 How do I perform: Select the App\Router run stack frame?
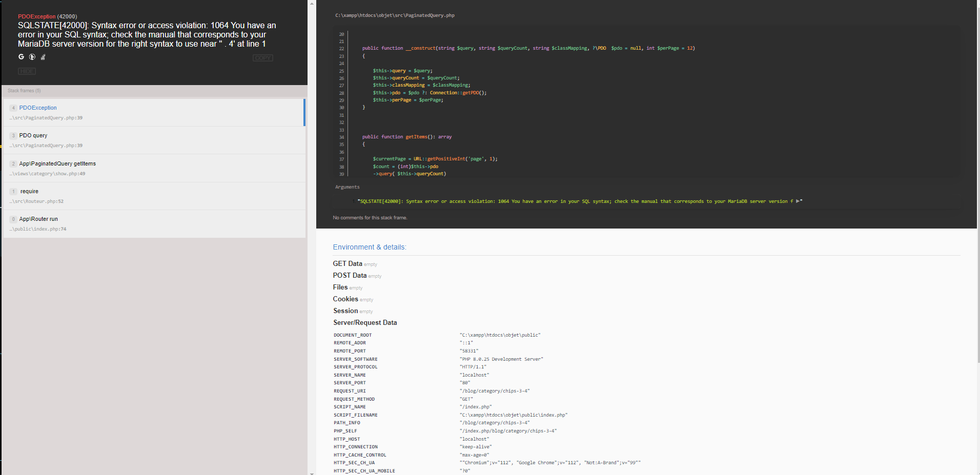tap(154, 224)
